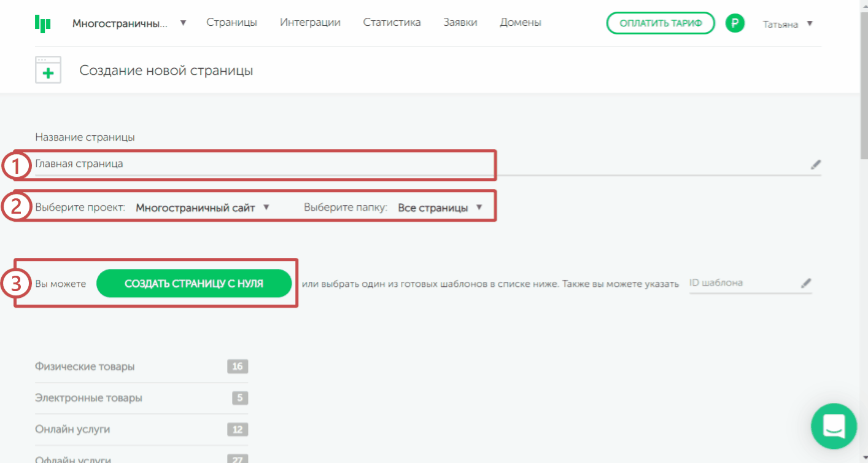The width and height of the screenshot is (868, 463).
Task: Click Создать страницу с нуля button
Action: click(194, 283)
